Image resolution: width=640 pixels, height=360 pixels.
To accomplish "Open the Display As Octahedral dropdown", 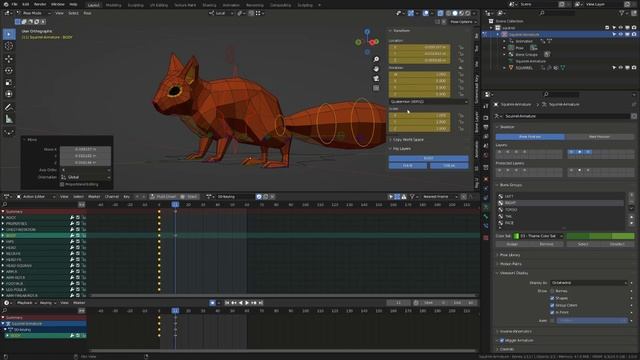I will pyautogui.click(x=589, y=283).
